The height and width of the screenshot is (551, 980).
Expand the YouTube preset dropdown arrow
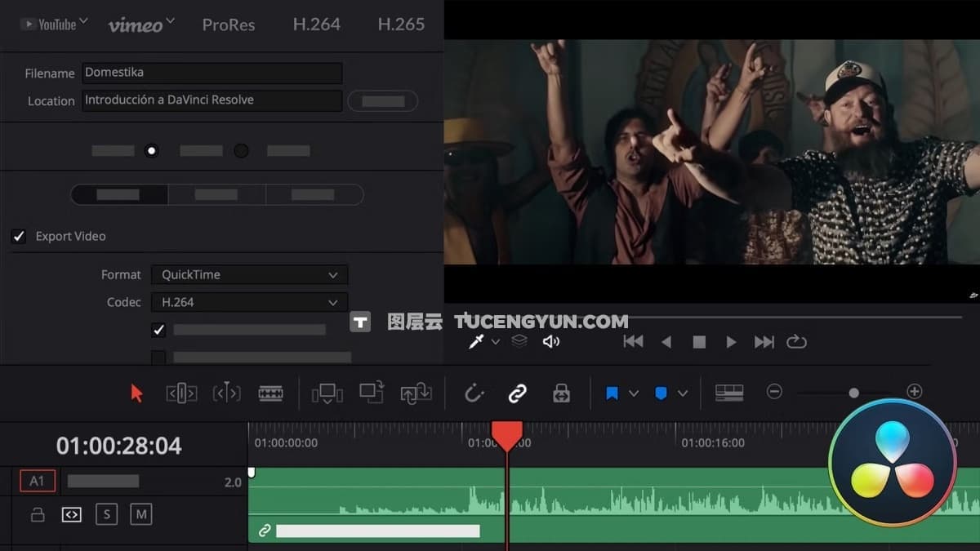83,22
